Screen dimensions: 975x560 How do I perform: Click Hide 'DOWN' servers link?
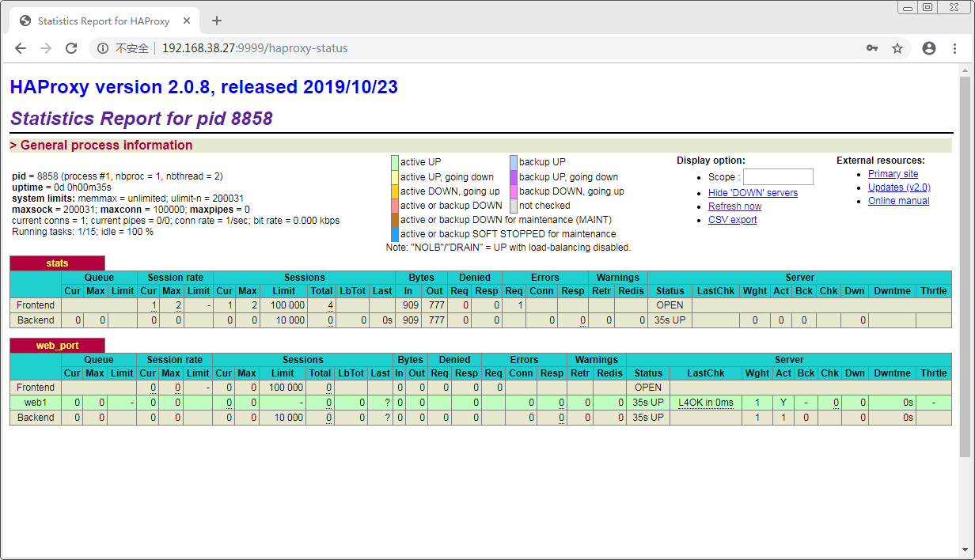[753, 193]
